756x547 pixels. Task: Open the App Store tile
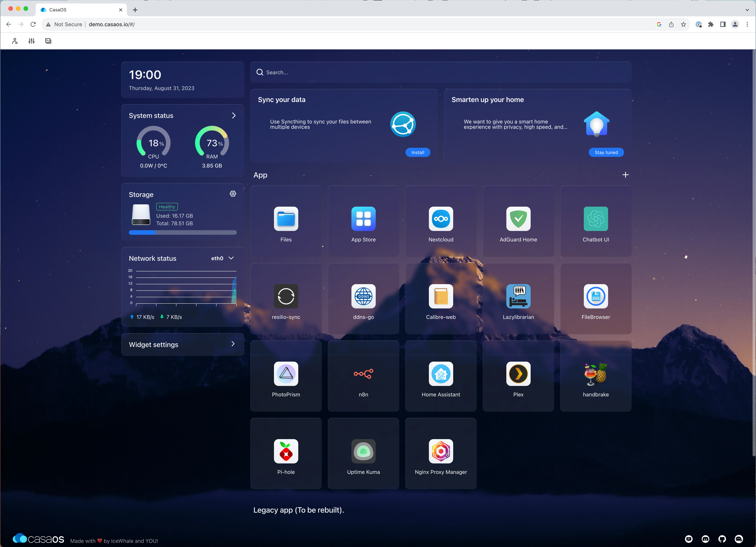(x=363, y=219)
